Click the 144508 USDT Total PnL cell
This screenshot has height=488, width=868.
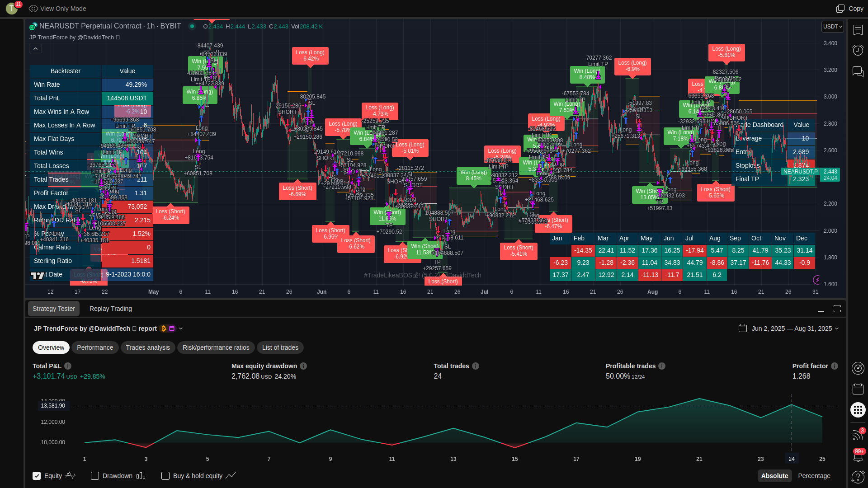coord(127,98)
